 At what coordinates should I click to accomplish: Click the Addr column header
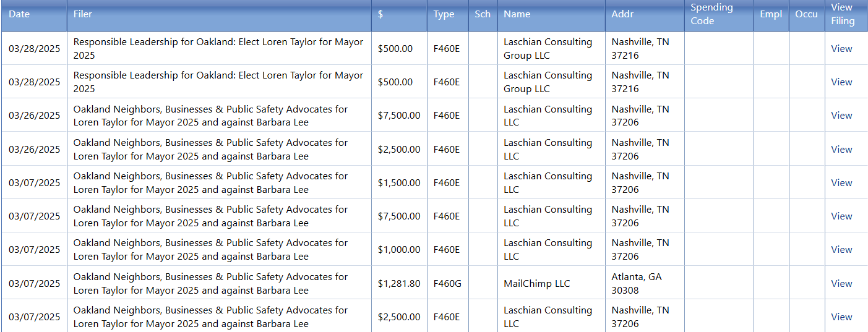point(622,14)
